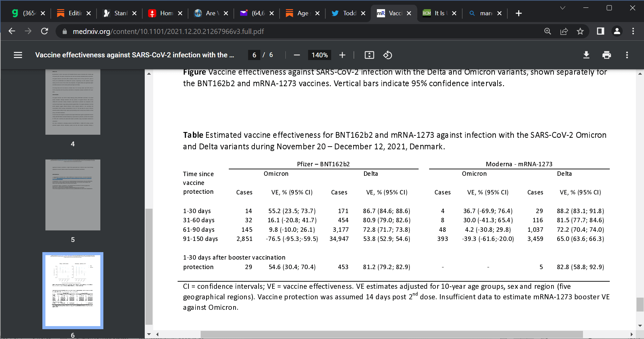Close the Editing tab
Image resolution: width=644 pixels, height=339 pixels.
[x=88, y=13]
